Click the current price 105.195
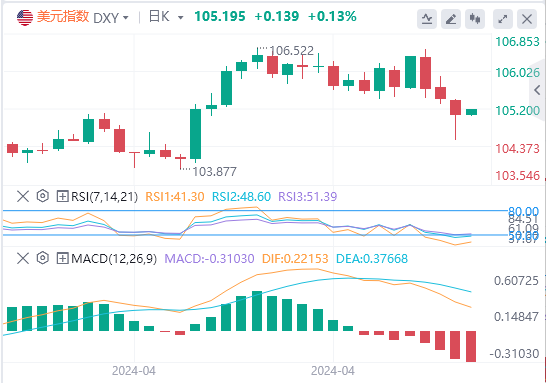Image resolution: width=546 pixels, height=383 pixels. (220, 16)
